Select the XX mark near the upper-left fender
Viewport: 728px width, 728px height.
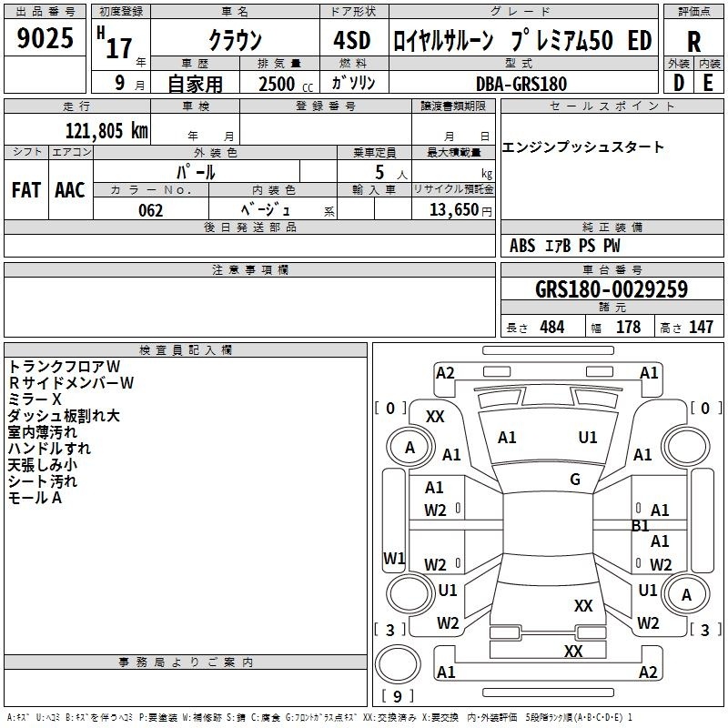pyautogui.click(x=435, y=416)
